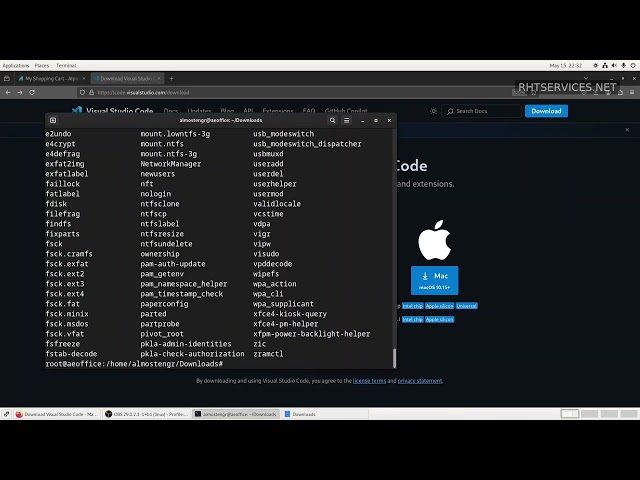This screenshot has width=640, height=480.
Task: Go forward in the Firefox browser
Action: (20, 93)
